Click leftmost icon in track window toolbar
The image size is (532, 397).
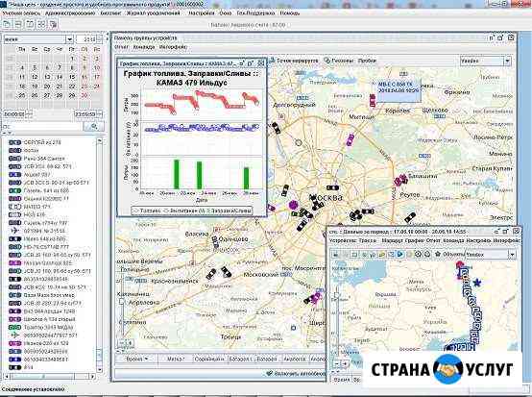click(x=336, y=254)
